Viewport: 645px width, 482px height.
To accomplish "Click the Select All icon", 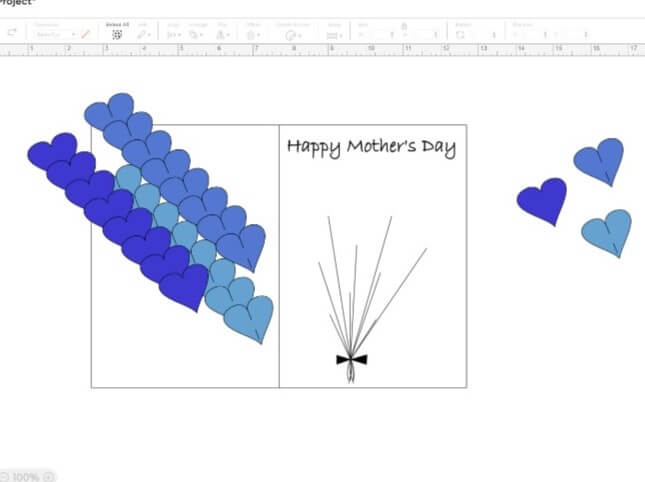I will (x=117, y=35).
